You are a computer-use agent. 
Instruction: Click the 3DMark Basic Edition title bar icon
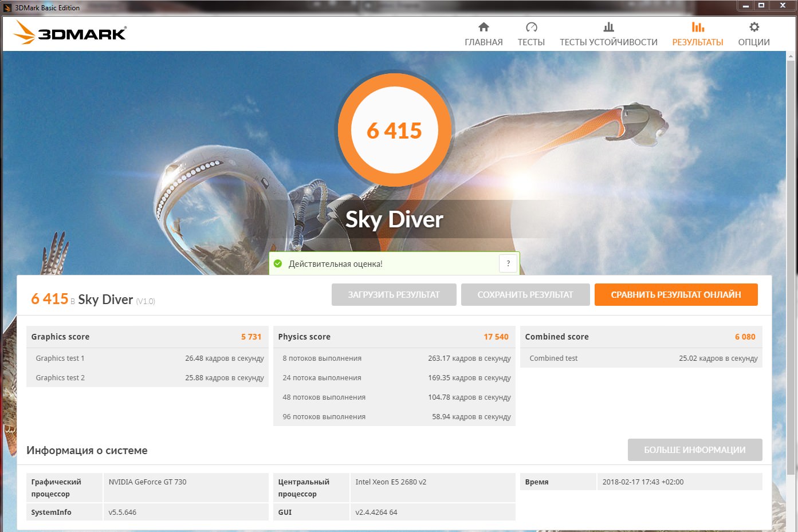(x=7, y=8)
